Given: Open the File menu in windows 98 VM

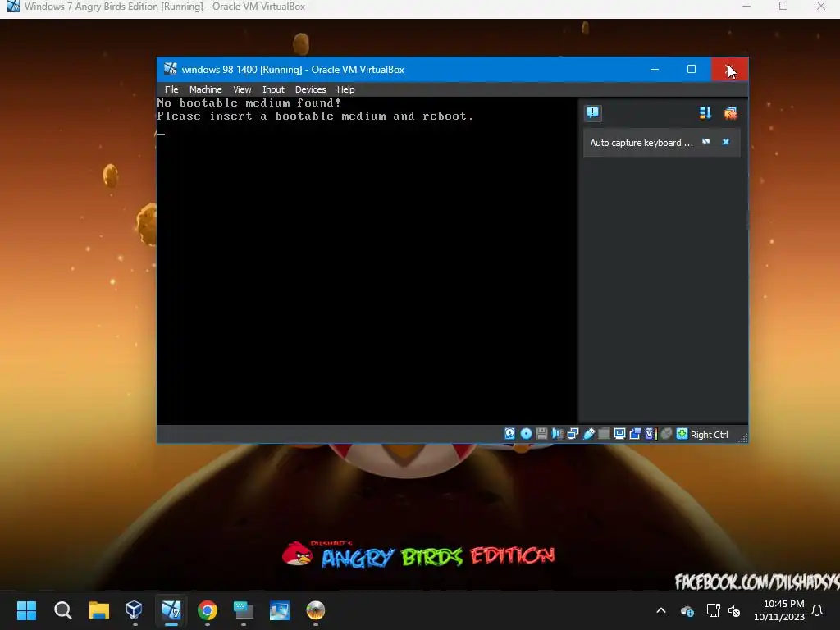Looking at the screenshot, I should tap(171, 89).
